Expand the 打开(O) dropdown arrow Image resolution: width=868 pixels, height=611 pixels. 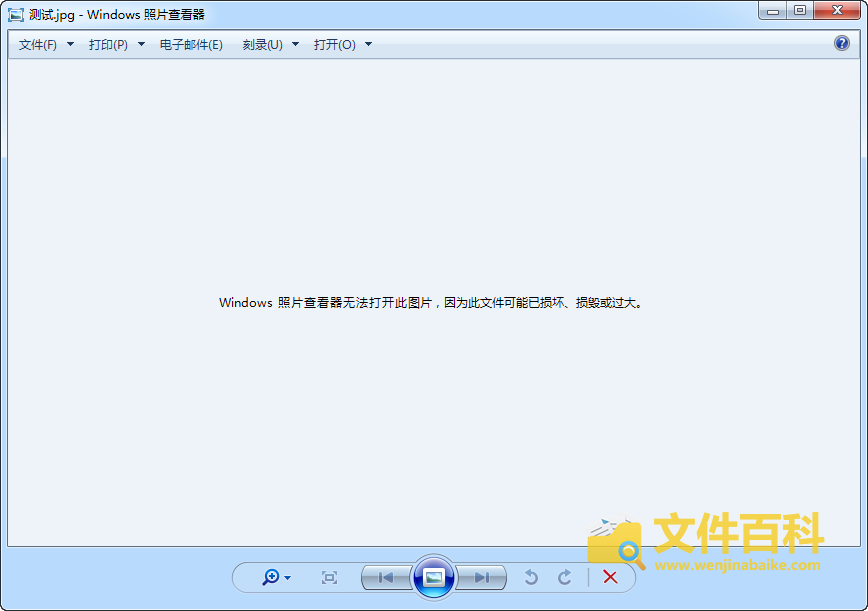tap(369, 44)
